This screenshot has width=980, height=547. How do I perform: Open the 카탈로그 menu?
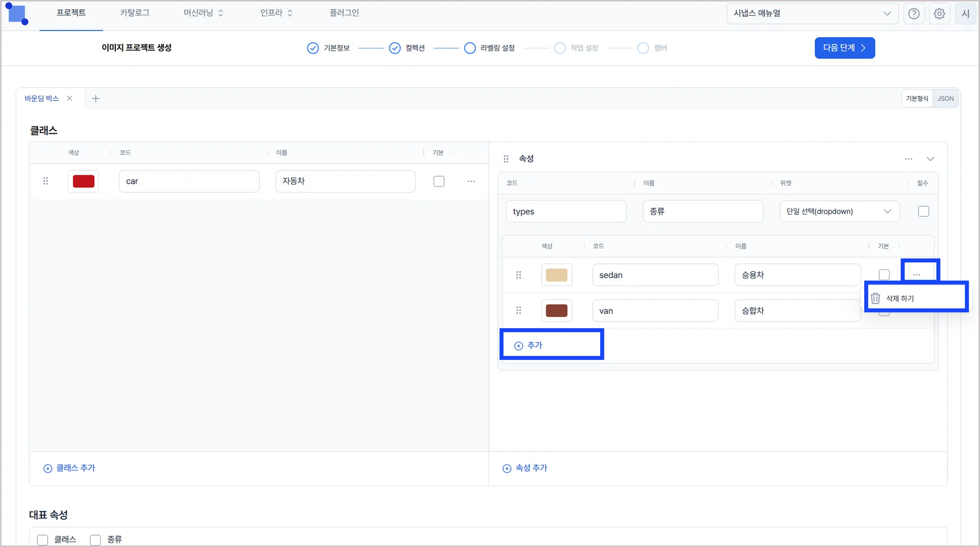134,13
